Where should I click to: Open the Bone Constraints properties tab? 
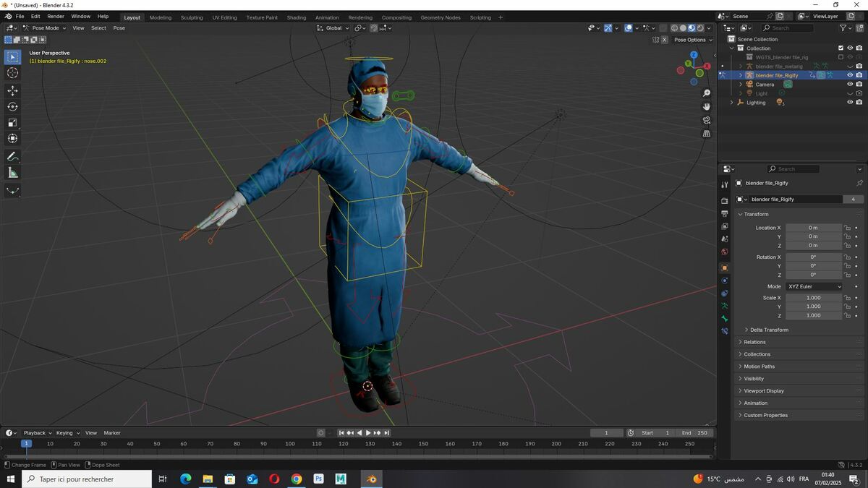click(x=725, y=331)
